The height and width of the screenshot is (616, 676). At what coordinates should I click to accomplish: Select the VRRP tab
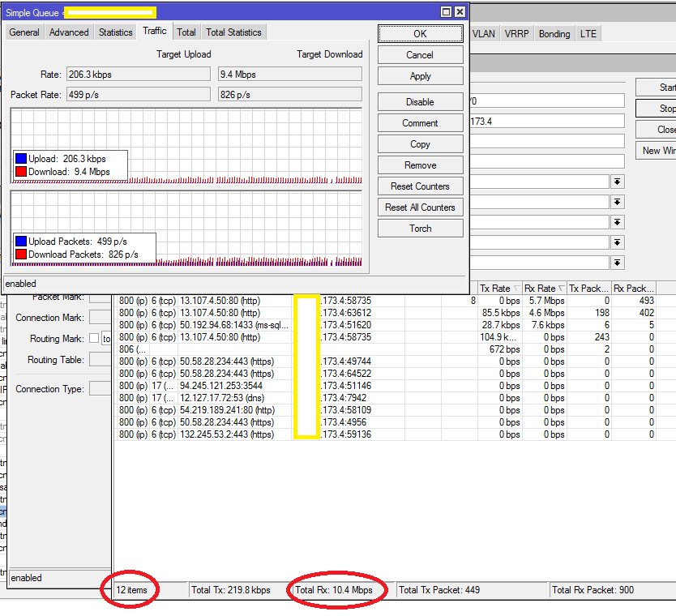pos(516,34)
